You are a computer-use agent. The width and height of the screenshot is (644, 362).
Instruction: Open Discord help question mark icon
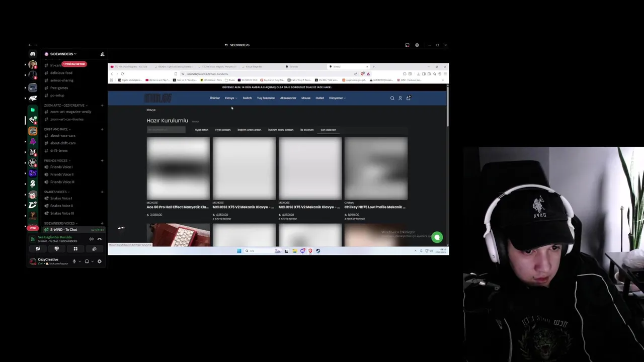pyautogui.click(x=417, y=45)
